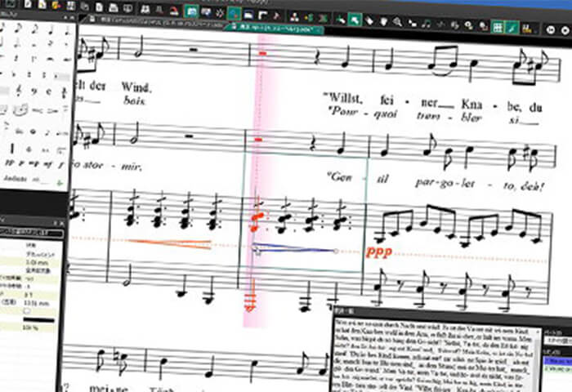Switch to the first document tab
Image resolution: width=572 pixels, height=392 pixels.
tap(155, 23)
